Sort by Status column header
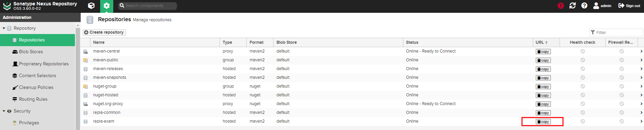The width and height of the screenshot is (644, 130). tap(468, 42)
